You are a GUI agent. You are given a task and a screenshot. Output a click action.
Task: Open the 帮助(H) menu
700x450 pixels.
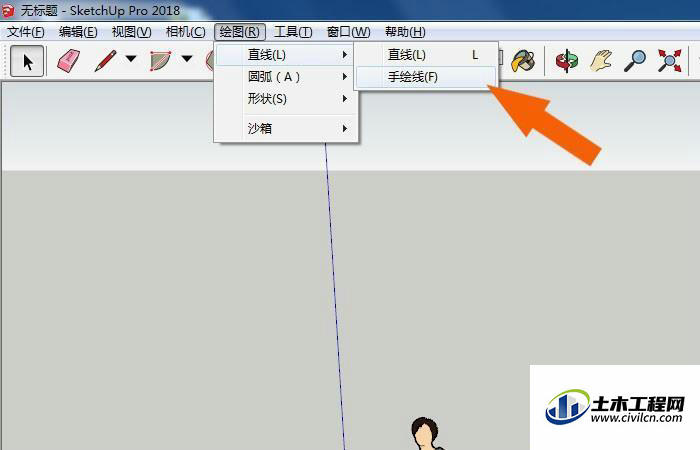405,32
